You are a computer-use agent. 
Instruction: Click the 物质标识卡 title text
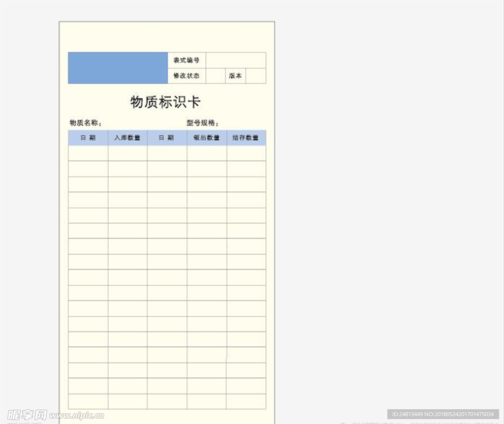(x=165, y=102)
